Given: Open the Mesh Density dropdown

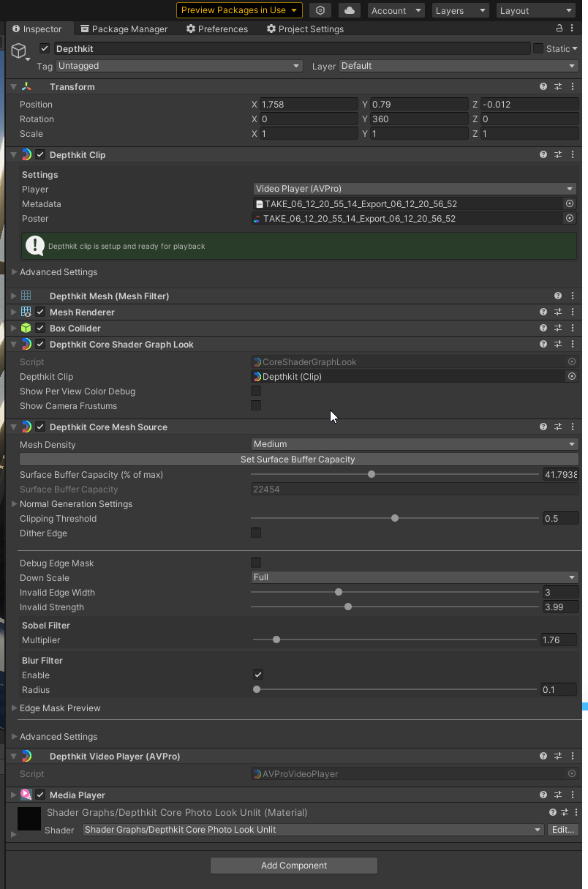Looking at the screenshot, I should (414, 444).
